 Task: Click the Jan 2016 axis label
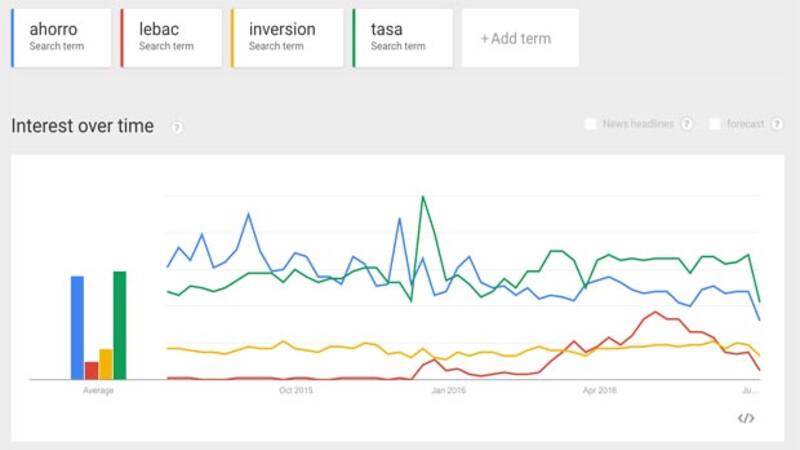click(448, 391)
